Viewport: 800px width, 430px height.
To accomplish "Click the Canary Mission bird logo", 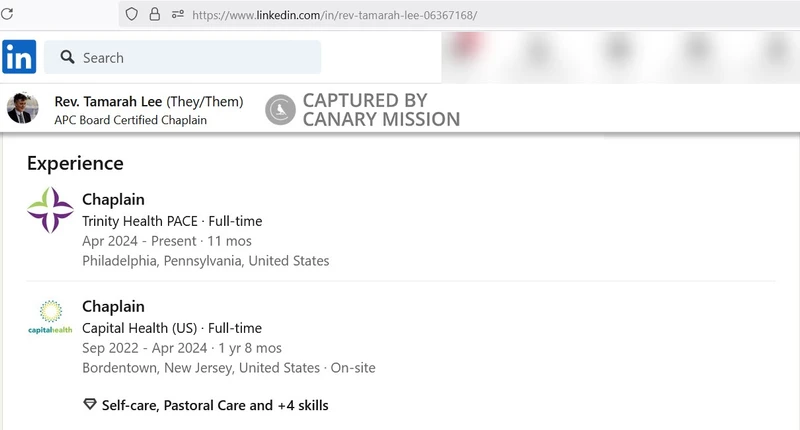I will point(280,110).
